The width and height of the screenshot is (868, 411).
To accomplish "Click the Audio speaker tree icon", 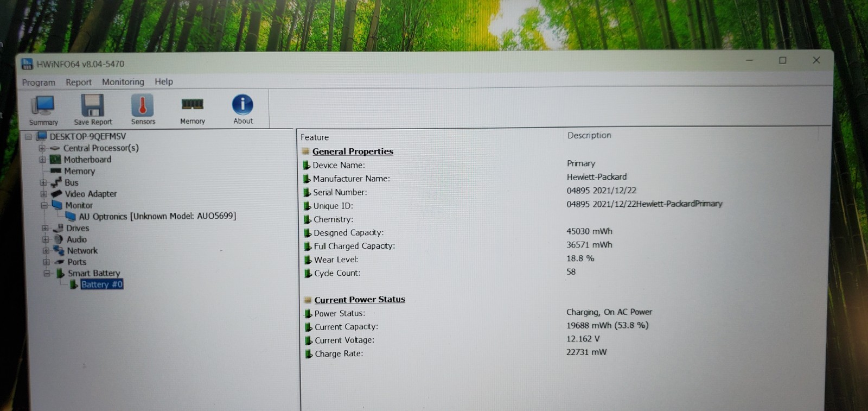I will click(59, 239).
